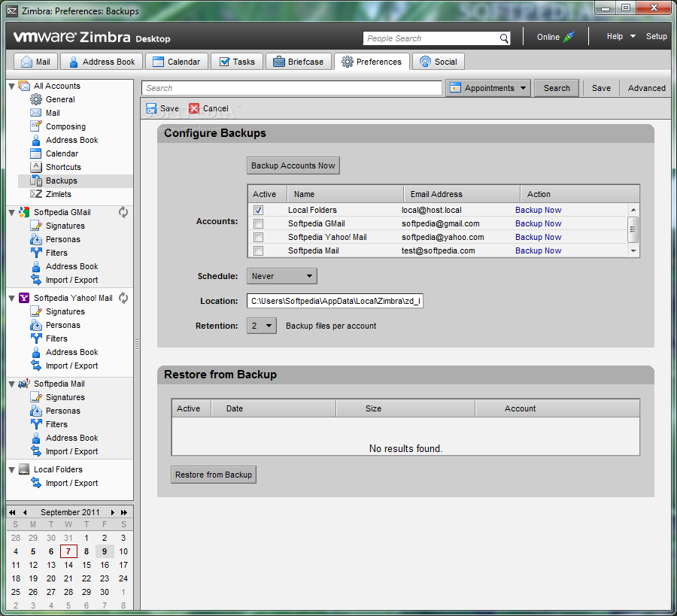Click Backup Accounts Now button

[293, 165]
